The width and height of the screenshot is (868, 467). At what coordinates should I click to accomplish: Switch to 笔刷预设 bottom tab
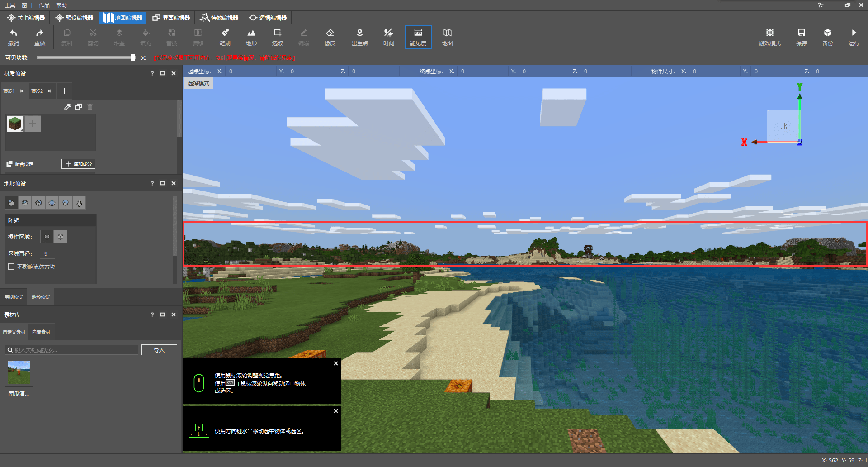click(14, 297)
